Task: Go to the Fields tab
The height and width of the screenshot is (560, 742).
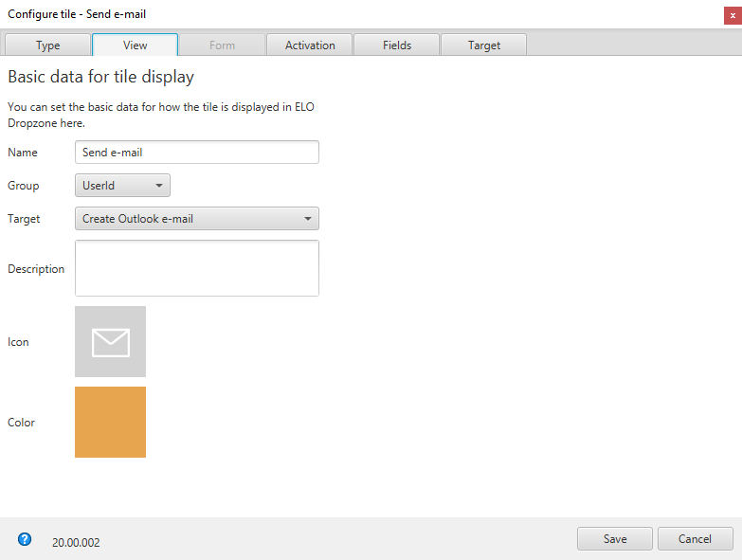Action: (396, 45)
